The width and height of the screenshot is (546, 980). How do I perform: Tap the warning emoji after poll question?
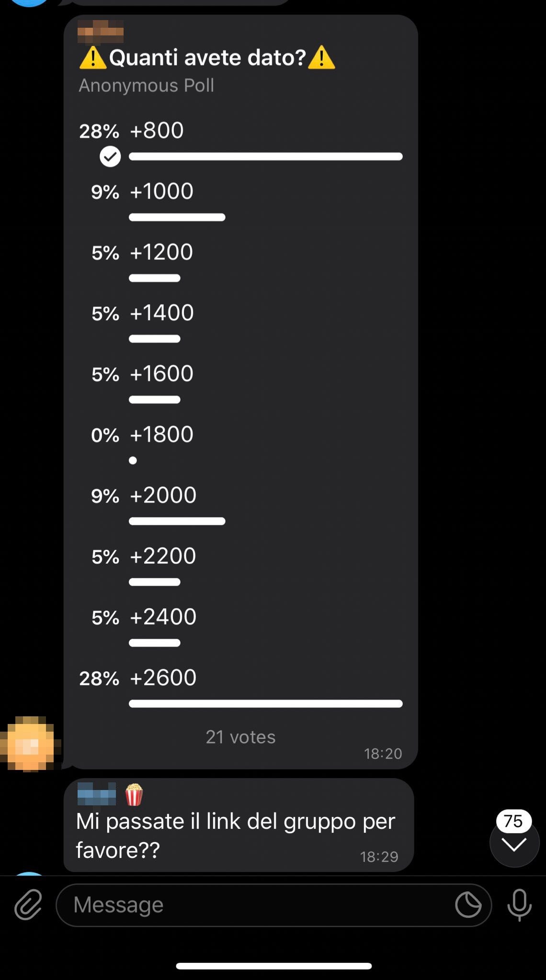[x=321, y=58]
